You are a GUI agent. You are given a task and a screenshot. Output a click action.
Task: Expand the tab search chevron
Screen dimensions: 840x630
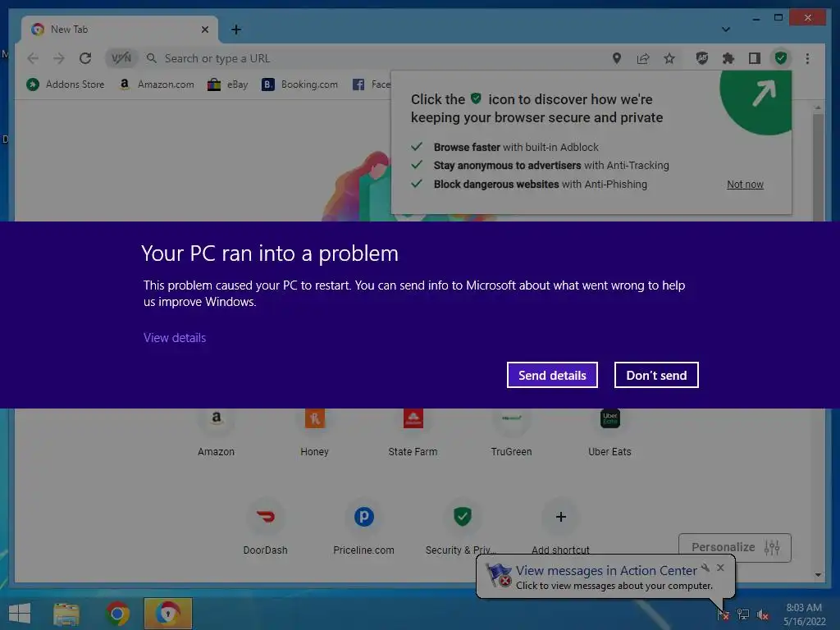[725, 30]
